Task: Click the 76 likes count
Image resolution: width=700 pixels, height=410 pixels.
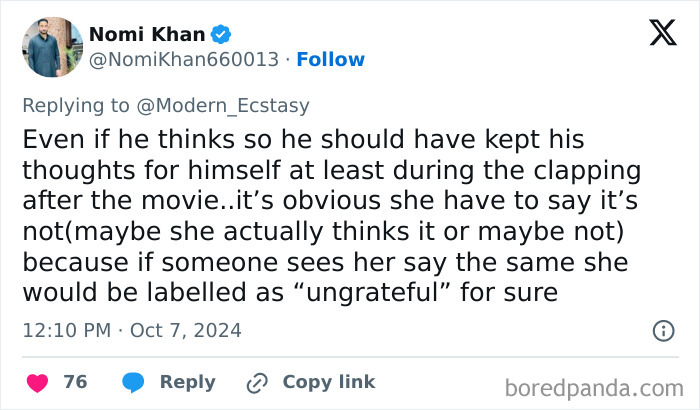Action: coord(75,382)
